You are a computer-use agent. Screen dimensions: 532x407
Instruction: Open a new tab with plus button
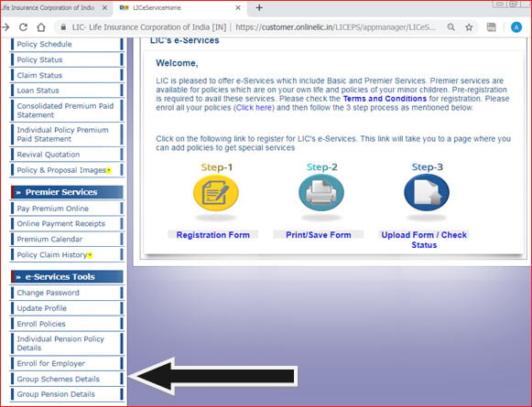click(x=259, y=7)
